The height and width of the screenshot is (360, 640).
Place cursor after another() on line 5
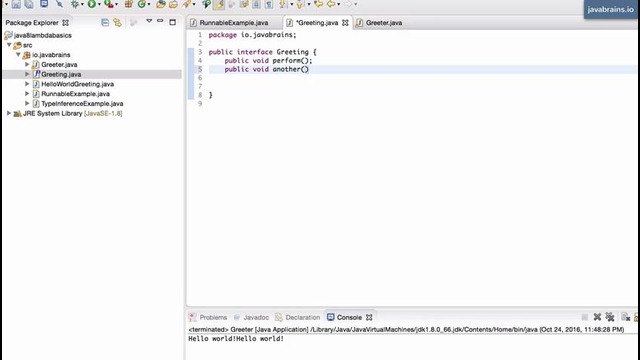(309, 69)
